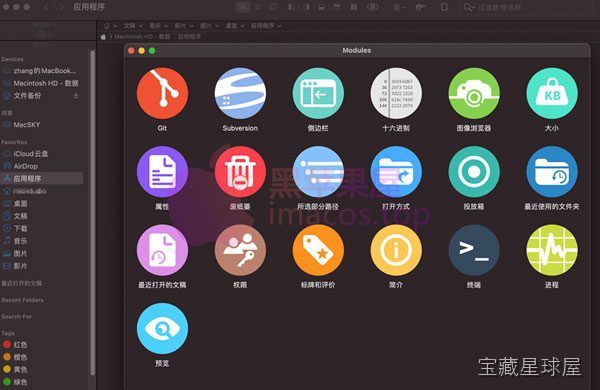Go forward with the toolbar forward arrow
Screen dimensions: 600x390
pos(61,7)
